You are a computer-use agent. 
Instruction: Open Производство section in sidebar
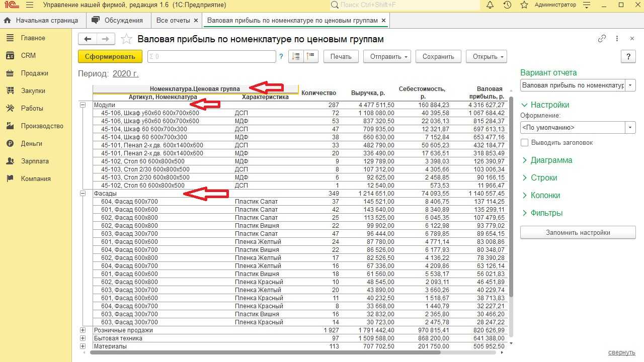[42, 126]
